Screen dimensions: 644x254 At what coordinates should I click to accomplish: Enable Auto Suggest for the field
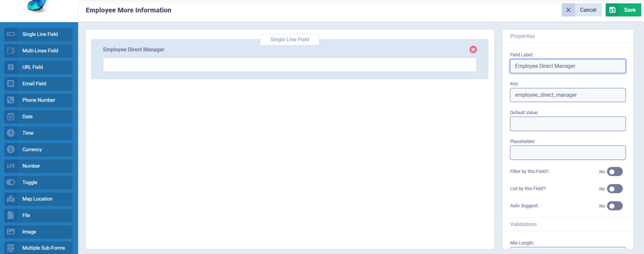(615, 206)
